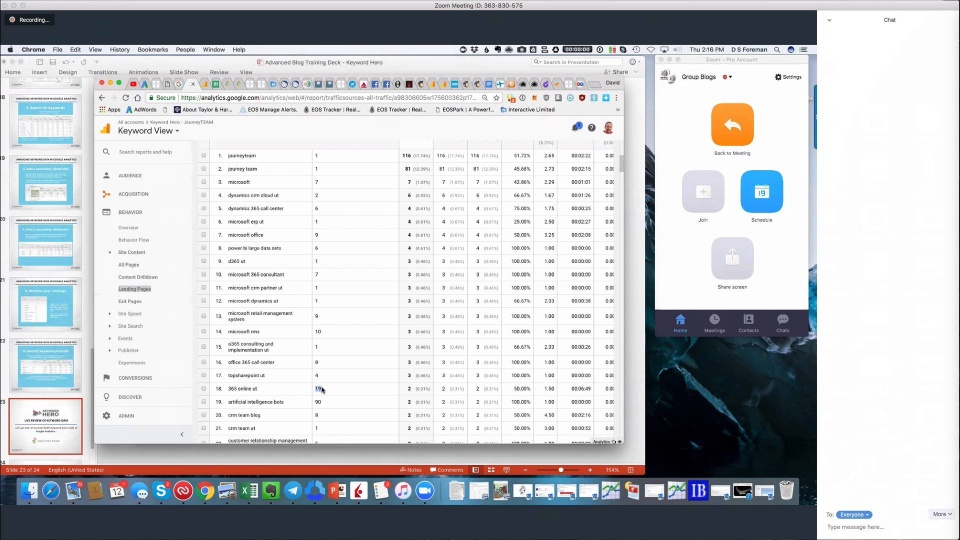
Task: Click the Back to Meeting orange button
Action: click(732, 124)
